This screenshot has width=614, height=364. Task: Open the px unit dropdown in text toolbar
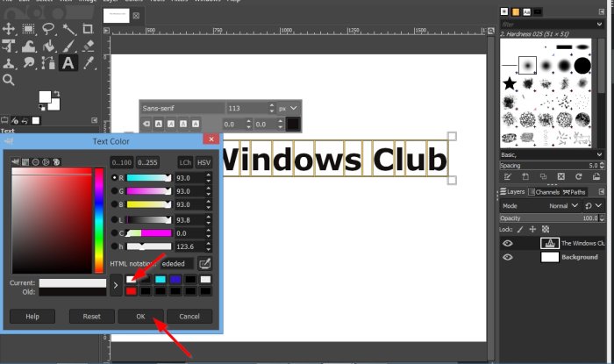click(x=289, y=108)
